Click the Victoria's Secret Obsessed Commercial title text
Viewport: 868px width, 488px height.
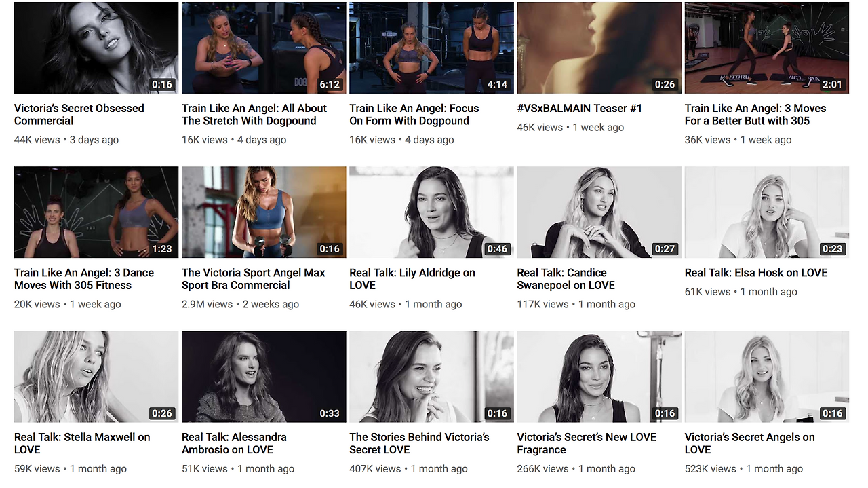coord(79,114)
